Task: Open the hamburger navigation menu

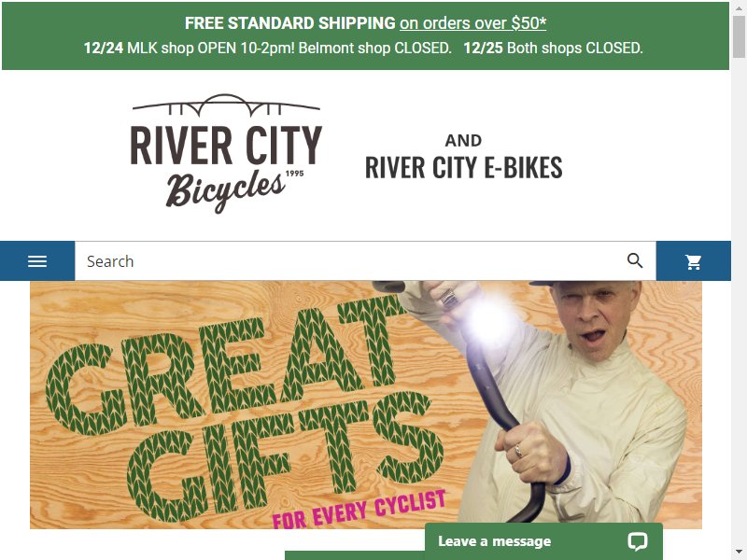Action: point(37,261)
